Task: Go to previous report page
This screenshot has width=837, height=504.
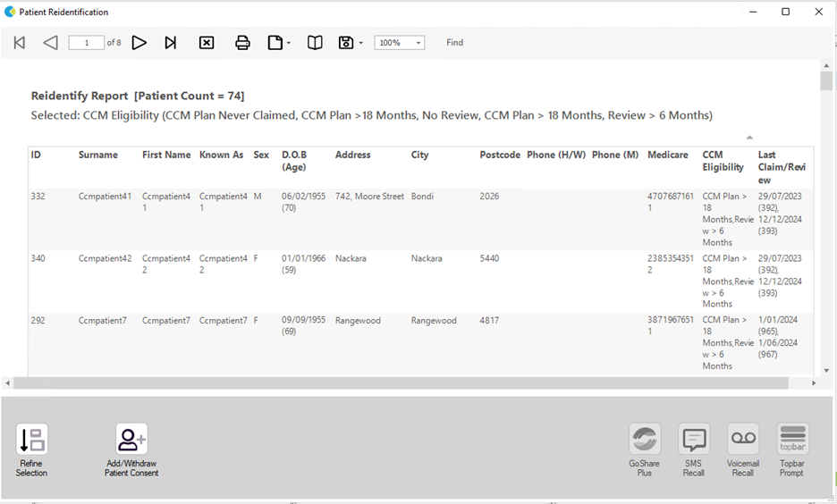Action: [x=50, y=43]
